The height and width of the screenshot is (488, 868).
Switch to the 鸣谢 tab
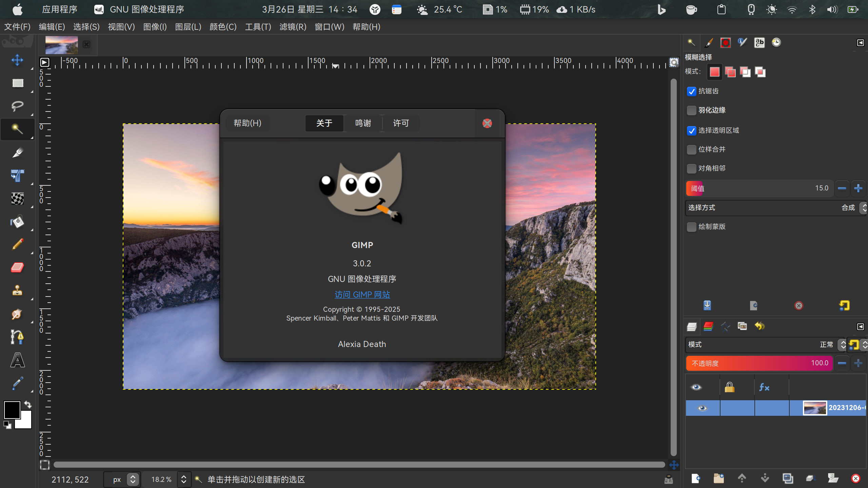click(363, 123)
